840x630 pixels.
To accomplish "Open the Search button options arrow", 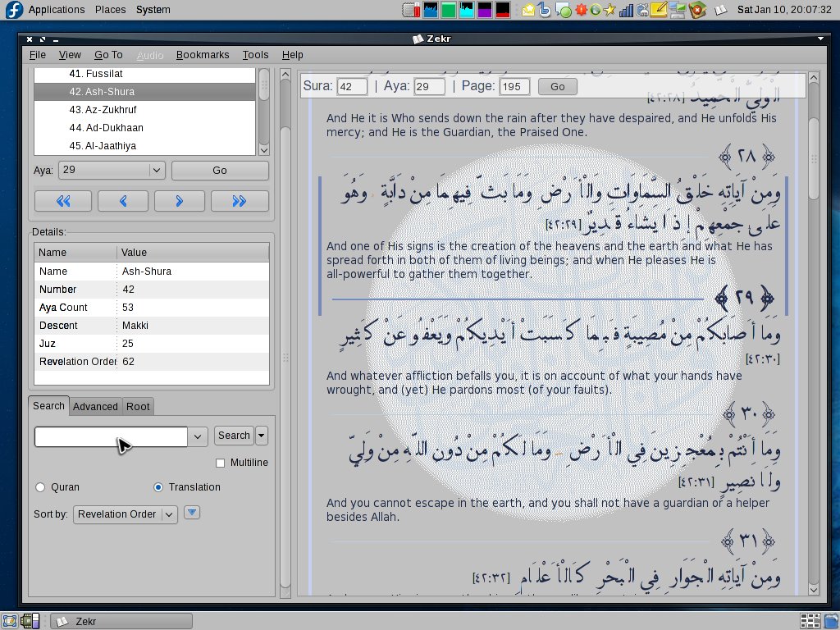I will click(262, 436).
